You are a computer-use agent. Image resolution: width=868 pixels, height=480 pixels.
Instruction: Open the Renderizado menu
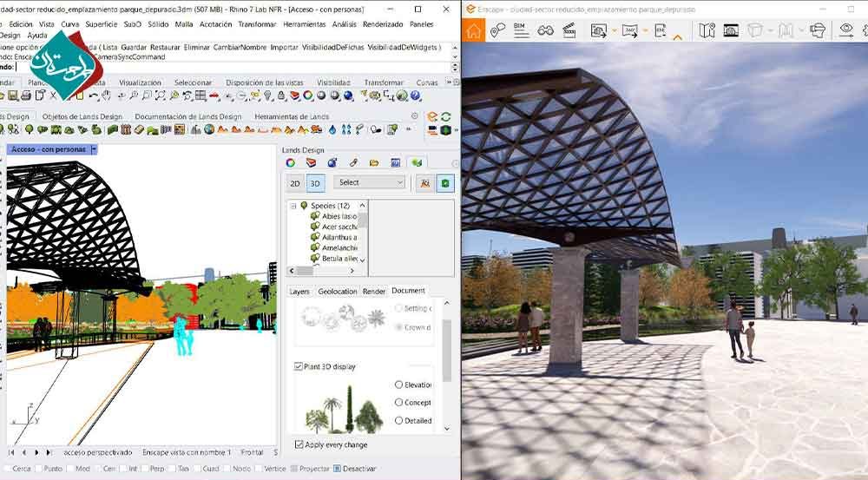click(383, 23)
